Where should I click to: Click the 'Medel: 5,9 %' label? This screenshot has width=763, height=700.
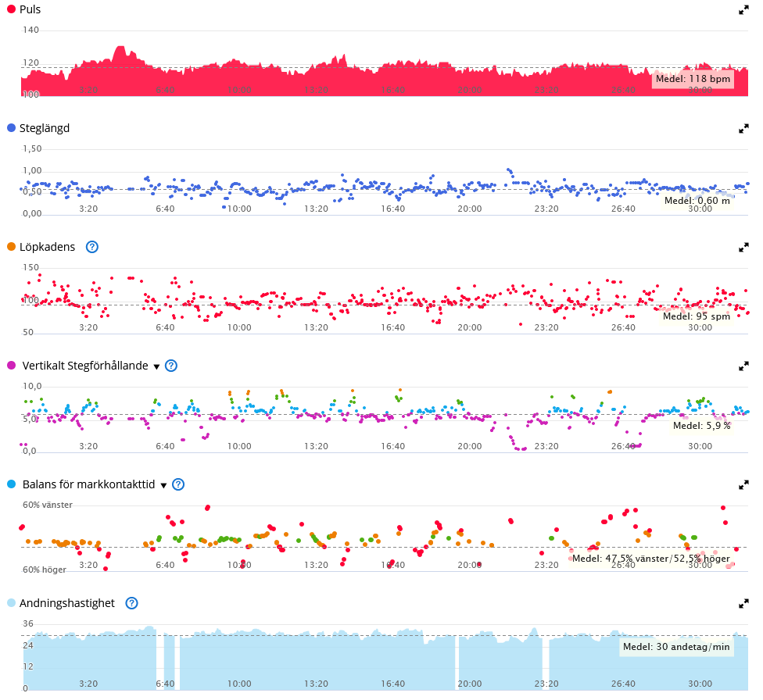click(x=702, y=426)
